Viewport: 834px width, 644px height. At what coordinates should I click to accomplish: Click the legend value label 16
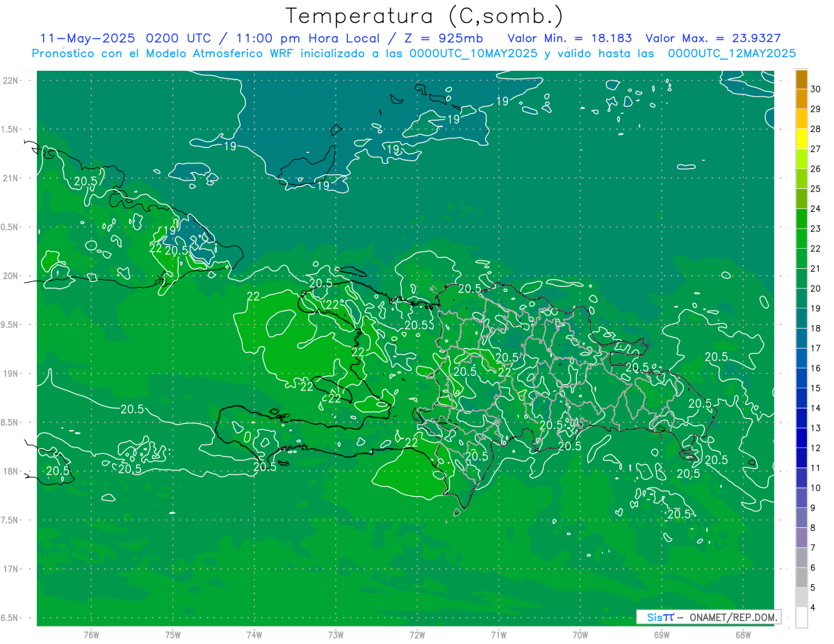[x=815, y=368]
